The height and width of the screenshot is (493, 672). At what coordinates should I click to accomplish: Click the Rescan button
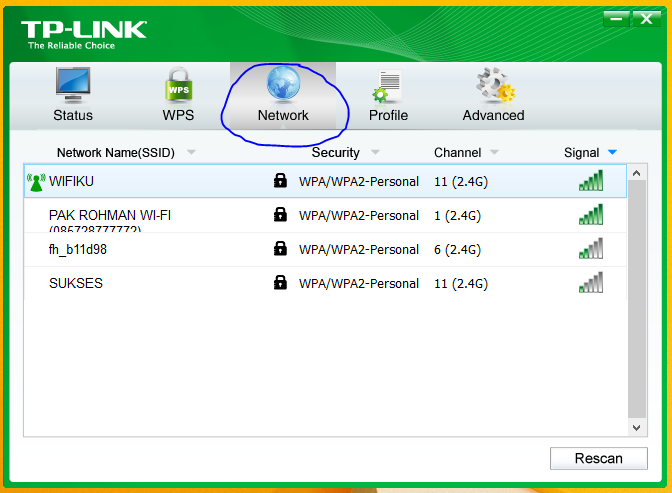(x=599, y=458)
